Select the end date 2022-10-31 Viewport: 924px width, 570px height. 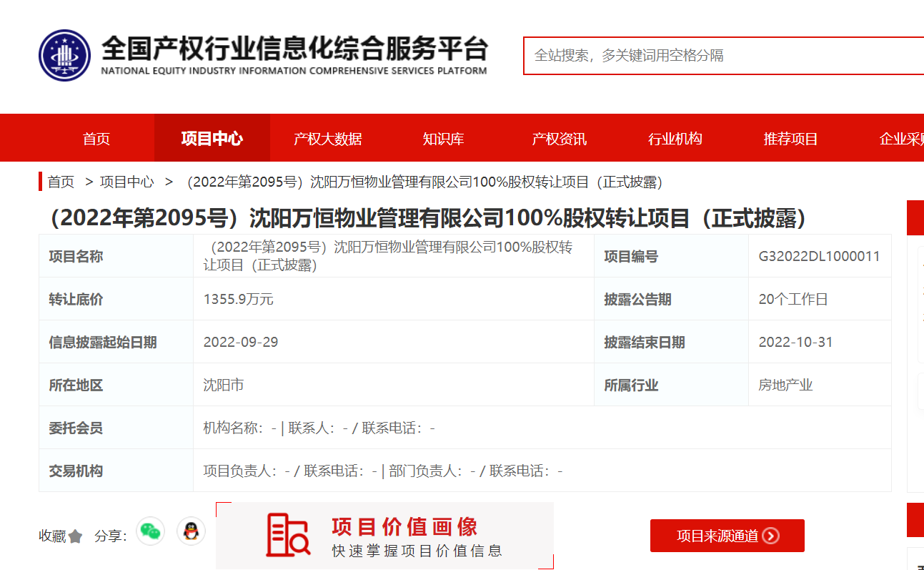796,342
